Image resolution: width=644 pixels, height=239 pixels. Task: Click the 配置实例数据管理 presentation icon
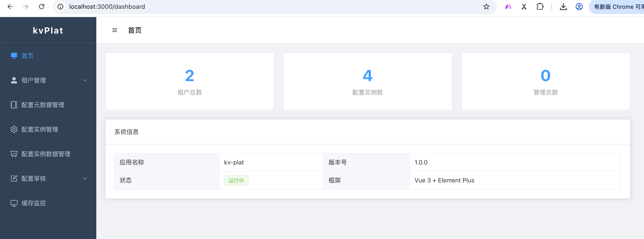point(14,154)
